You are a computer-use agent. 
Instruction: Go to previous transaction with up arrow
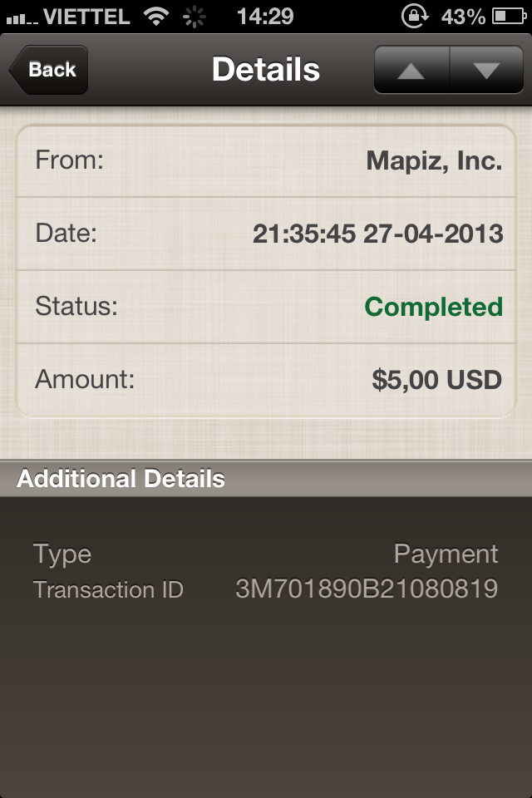[x=411, y=70]
